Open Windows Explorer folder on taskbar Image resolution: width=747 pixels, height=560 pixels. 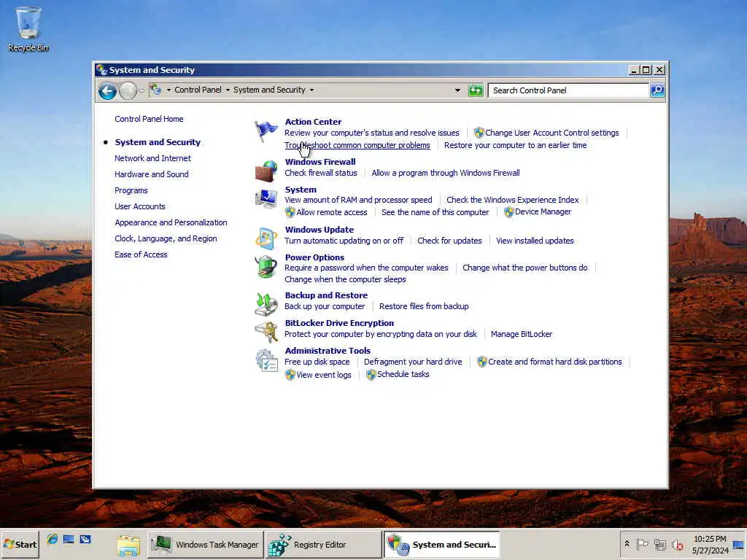click(128, 545)
